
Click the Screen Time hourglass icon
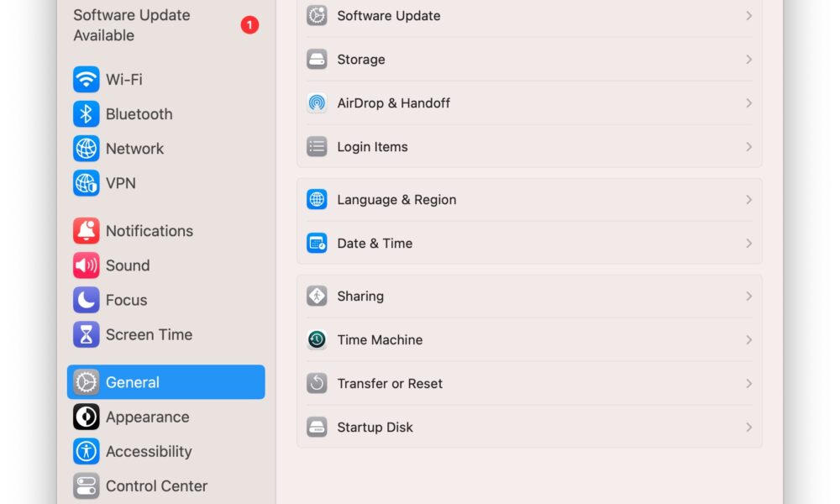click(86, 334)
